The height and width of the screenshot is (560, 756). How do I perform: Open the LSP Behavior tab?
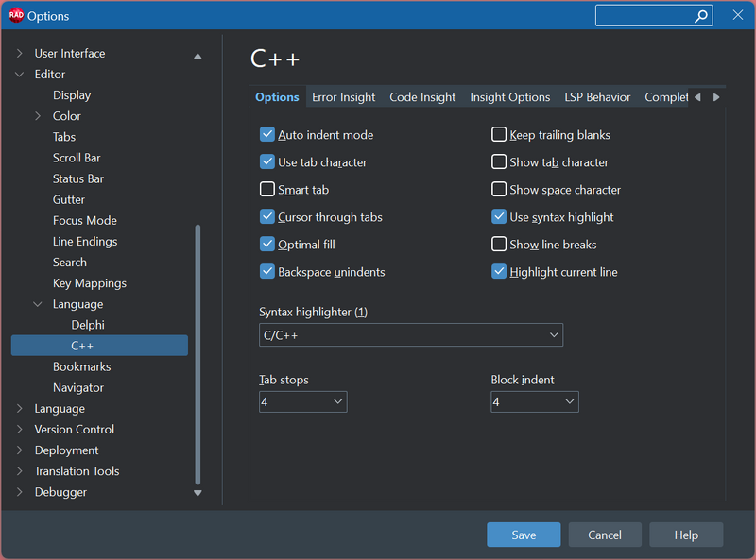click(x=597, y=97)
